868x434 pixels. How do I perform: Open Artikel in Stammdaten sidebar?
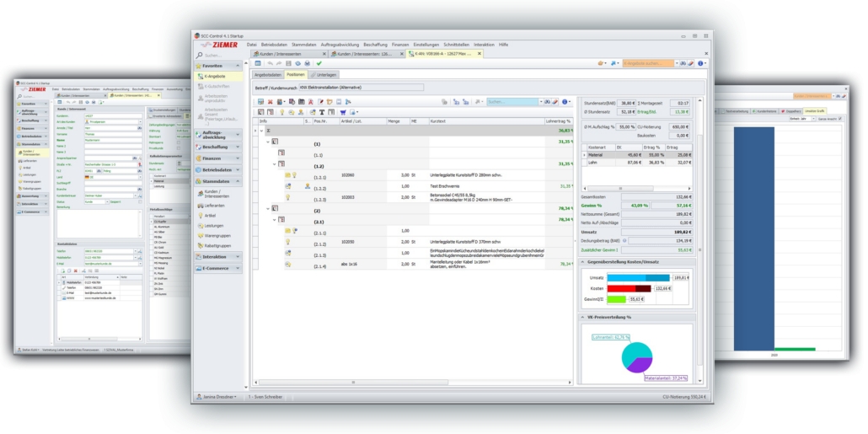pos(210,216)
